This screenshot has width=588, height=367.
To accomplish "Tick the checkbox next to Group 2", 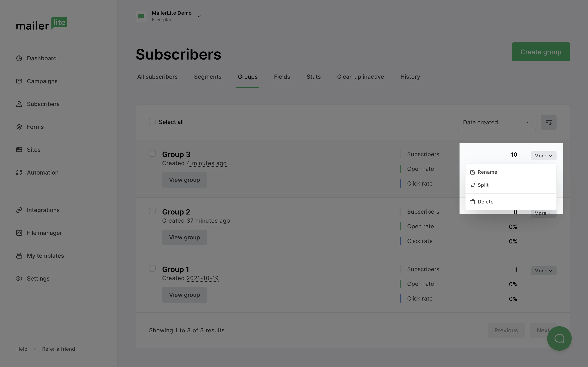I will click(152, 211).
